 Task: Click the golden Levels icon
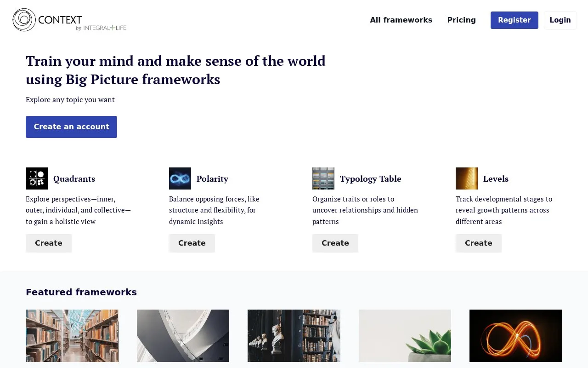tap(467, 178)
